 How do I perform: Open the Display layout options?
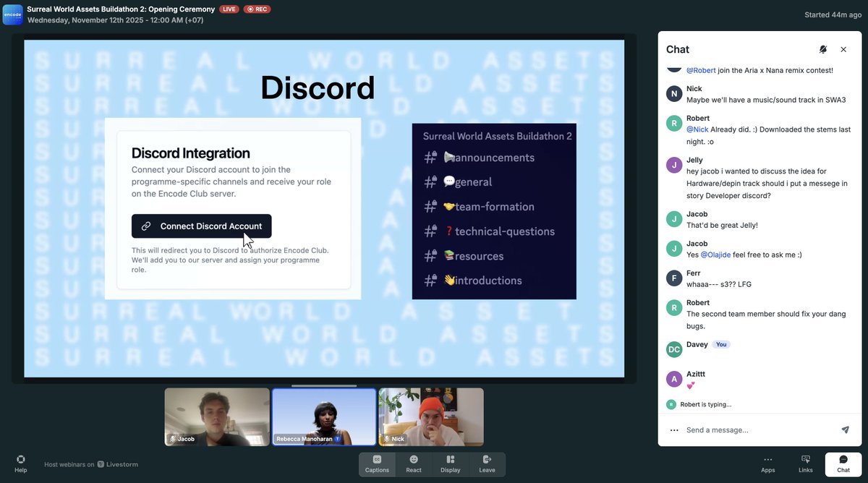450,464
